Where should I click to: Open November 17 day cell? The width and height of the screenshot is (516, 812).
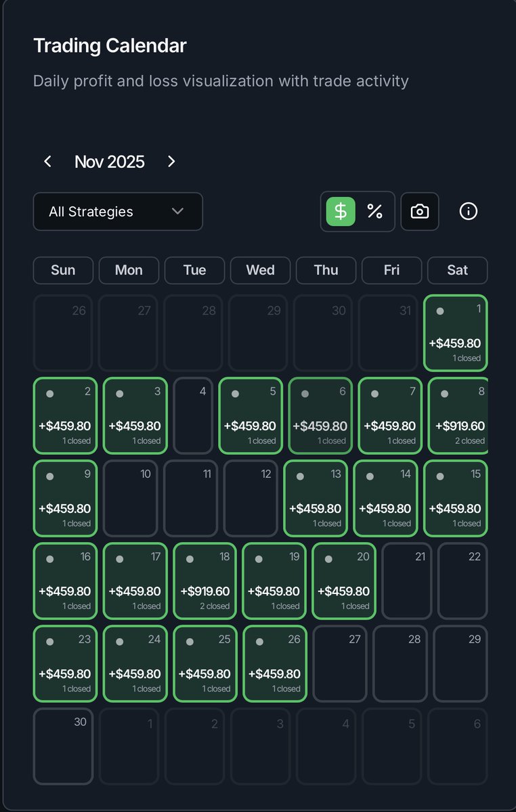tap(135, 581)
